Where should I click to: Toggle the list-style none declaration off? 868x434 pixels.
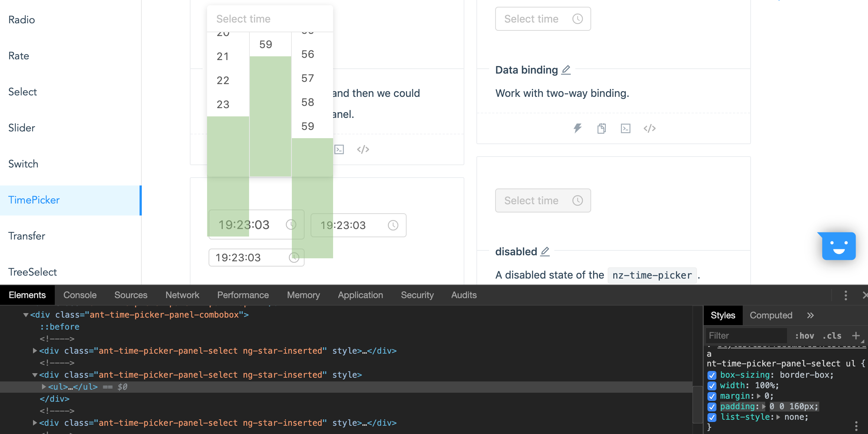tap(712, 417)
